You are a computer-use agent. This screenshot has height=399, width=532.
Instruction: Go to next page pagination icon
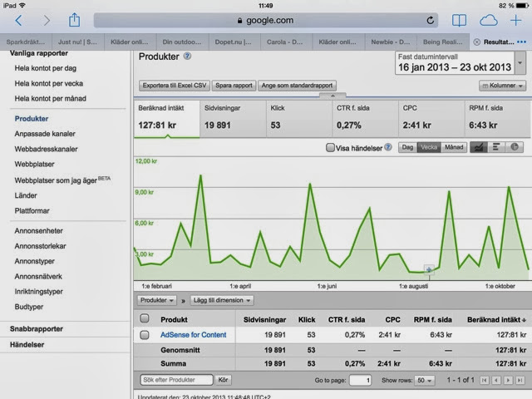point(508,381)
